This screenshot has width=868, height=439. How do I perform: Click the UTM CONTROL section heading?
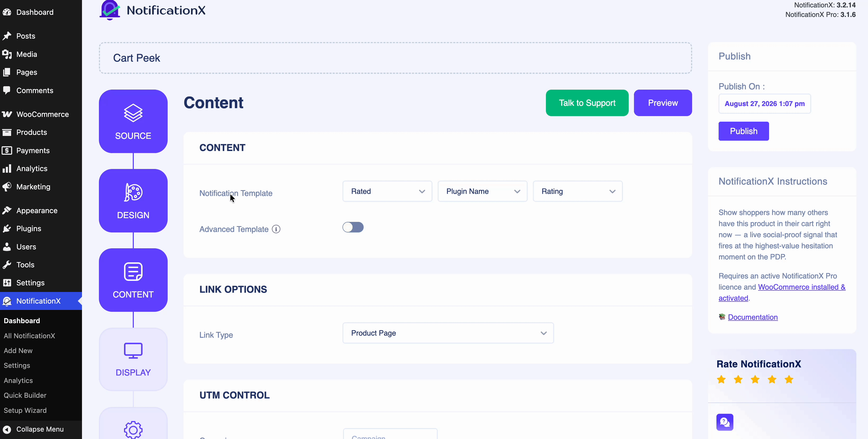click(234, 395)
